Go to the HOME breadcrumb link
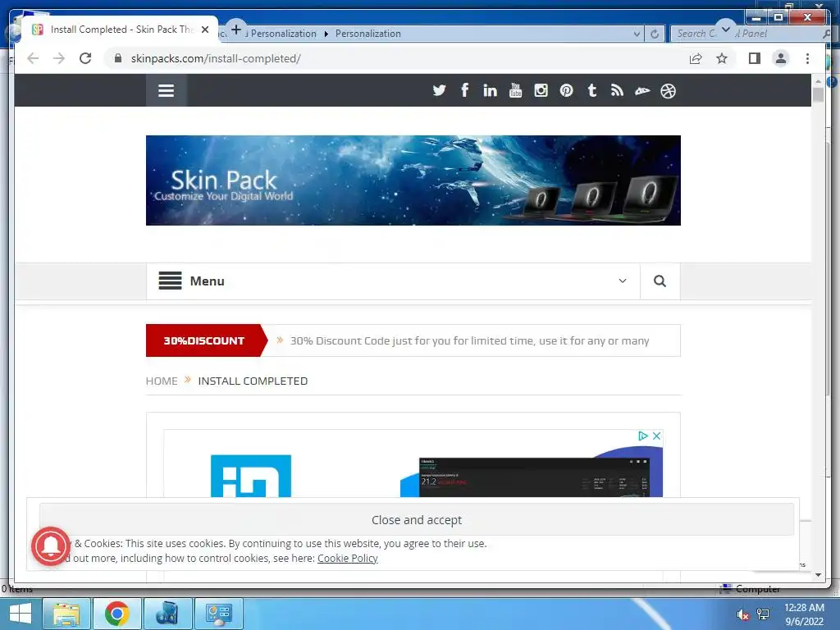Image resolution: width=840 pixels, height=630 pixels. point(162,381)
